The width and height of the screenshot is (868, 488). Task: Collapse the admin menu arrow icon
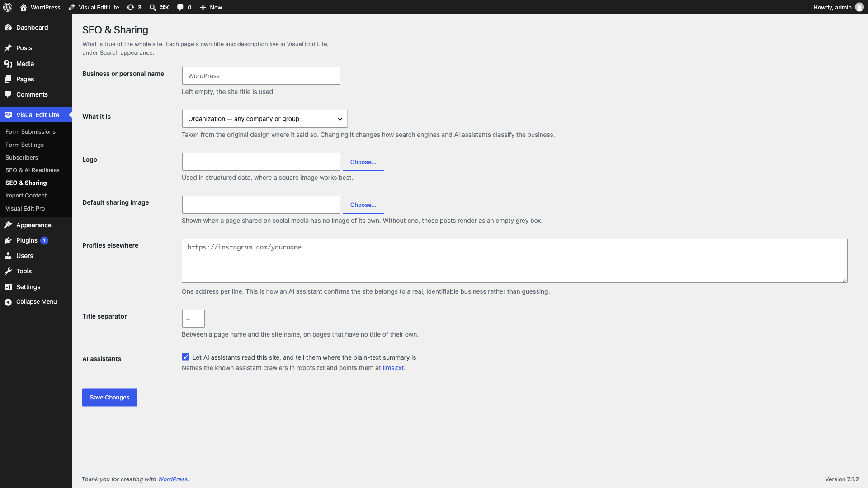tap(8, 302)
